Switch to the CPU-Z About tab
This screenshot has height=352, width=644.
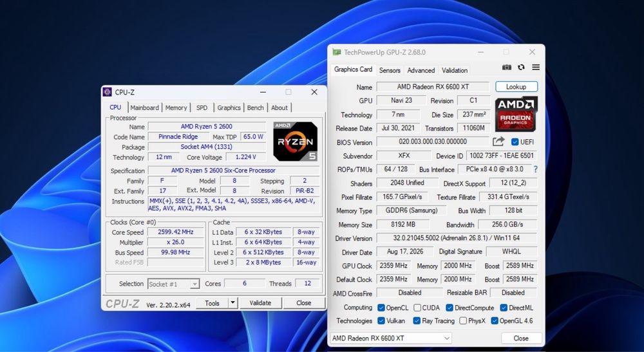click(x=279, y=107)
